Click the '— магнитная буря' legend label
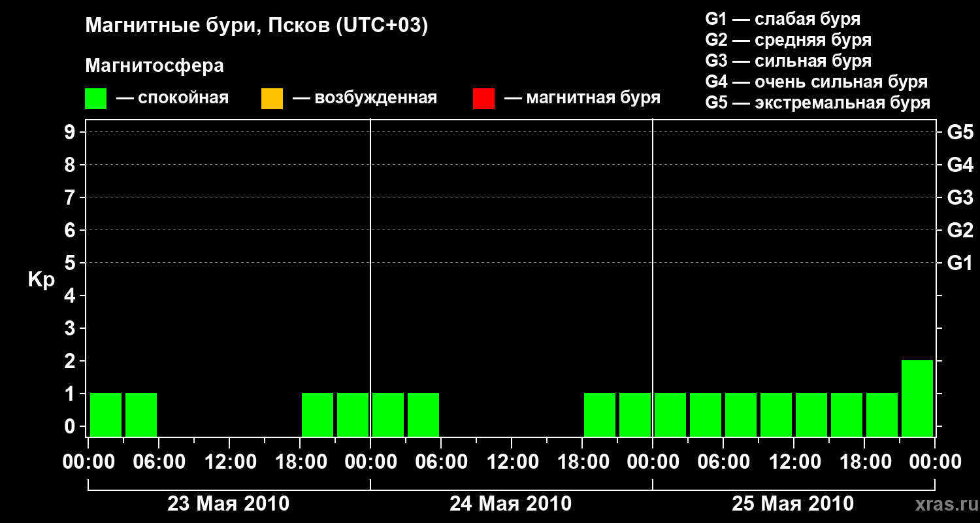 [583, 99]
